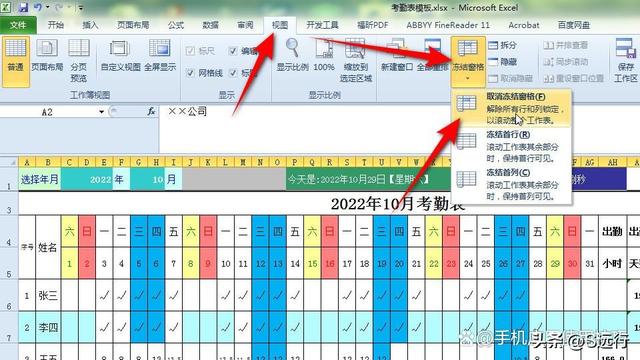The width and height of the screenshot is (640, 360).
Task: Choose 冻结首列 freeze first column option
Action: tap(512, 184)
